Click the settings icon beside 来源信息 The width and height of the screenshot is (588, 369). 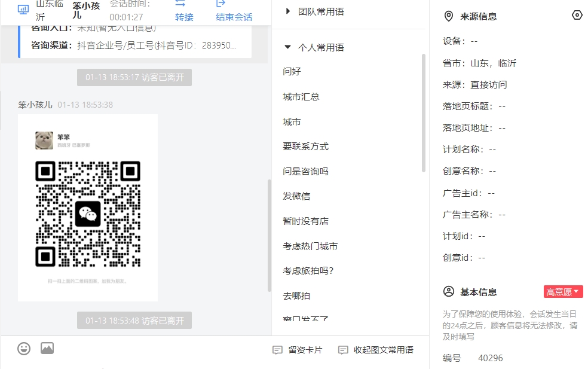pyautogui.click(x=577, y=16)
